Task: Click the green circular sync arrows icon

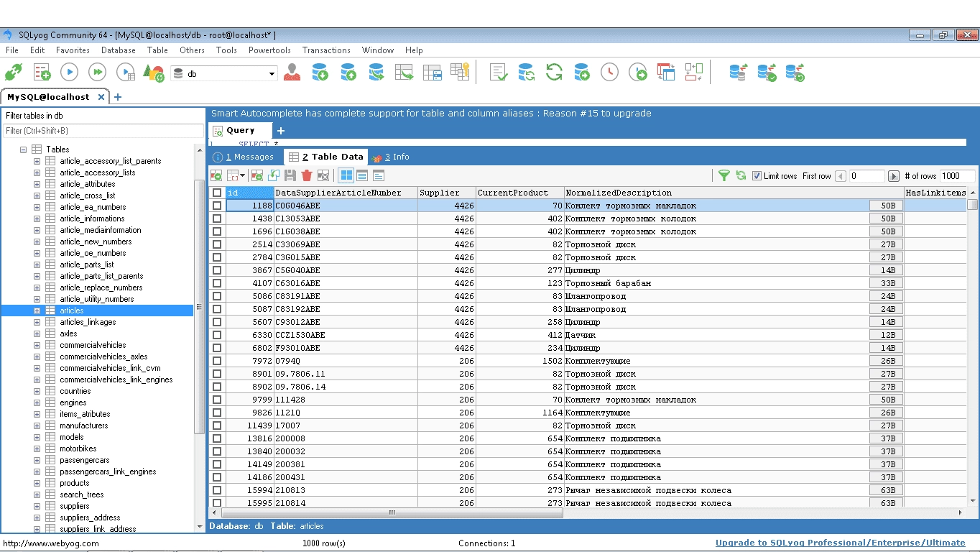Action: click(x=554, y=72)
